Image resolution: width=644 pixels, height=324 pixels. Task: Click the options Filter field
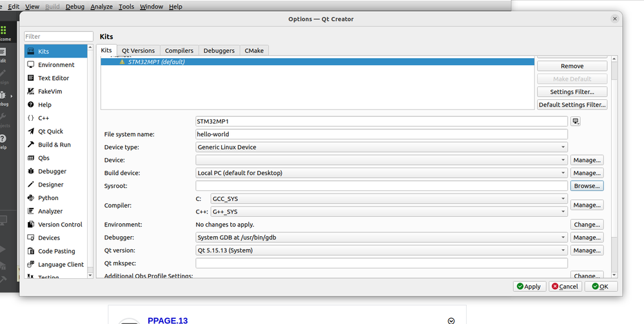[59, 36]
